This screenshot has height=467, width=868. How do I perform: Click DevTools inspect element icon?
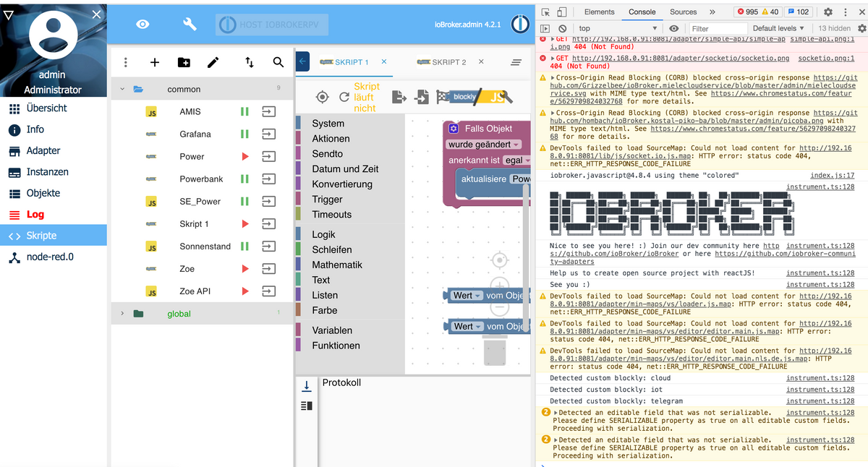click(x=545, y=12)
